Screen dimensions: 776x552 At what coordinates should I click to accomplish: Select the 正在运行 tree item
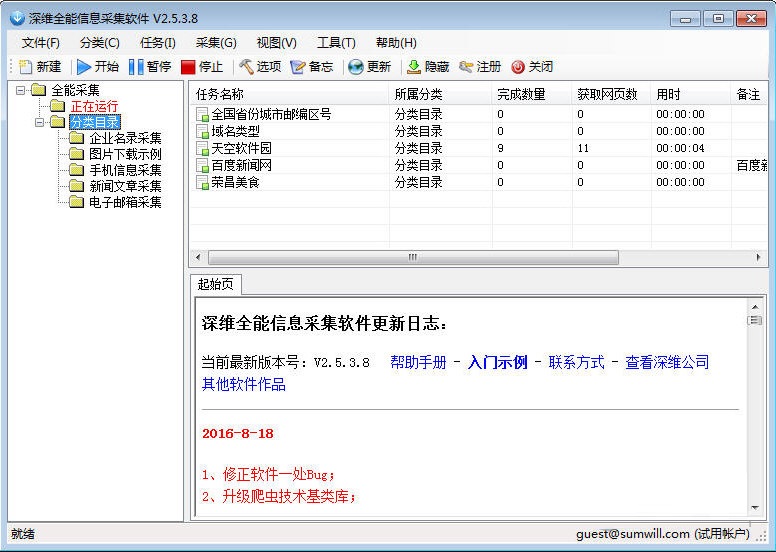click(x=95, y=106)
